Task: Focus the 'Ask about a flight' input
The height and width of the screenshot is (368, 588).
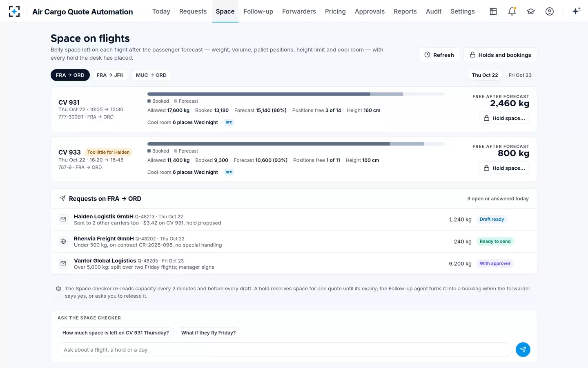Action: pos(285,350)
